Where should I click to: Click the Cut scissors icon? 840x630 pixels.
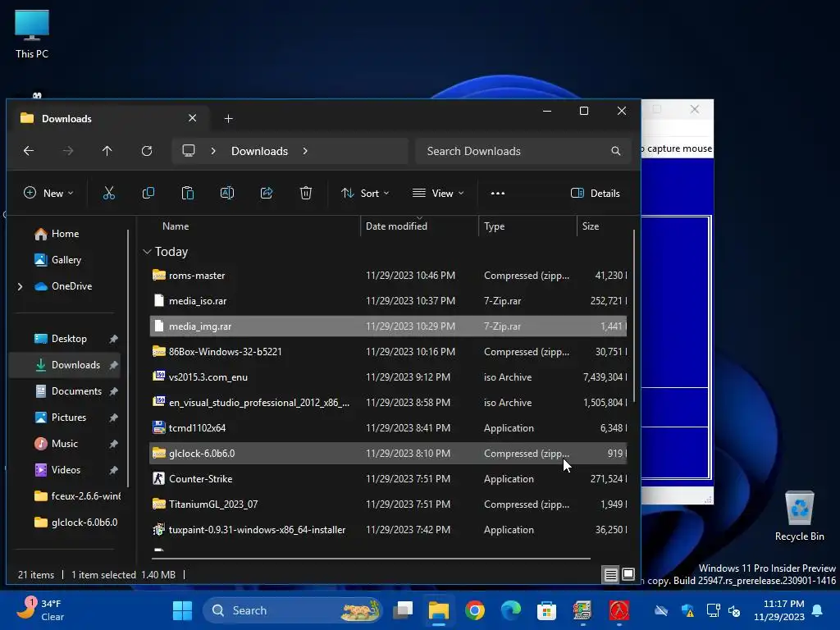tap(109, 194)
